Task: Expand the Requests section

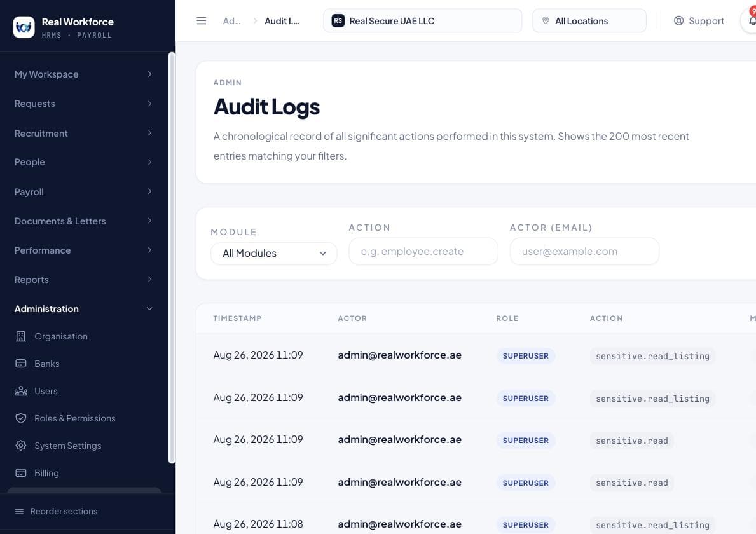Action: click(83, 104)
